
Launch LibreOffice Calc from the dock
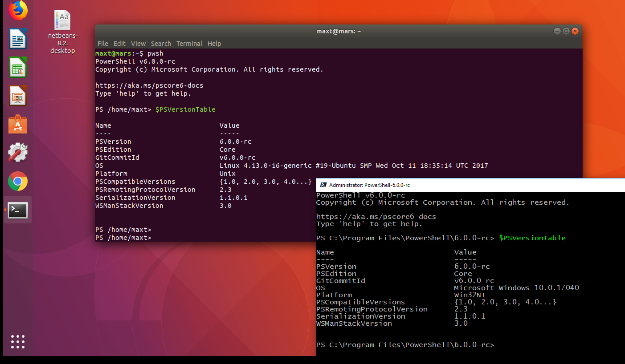pyautogui.click(x=18, y=67)
